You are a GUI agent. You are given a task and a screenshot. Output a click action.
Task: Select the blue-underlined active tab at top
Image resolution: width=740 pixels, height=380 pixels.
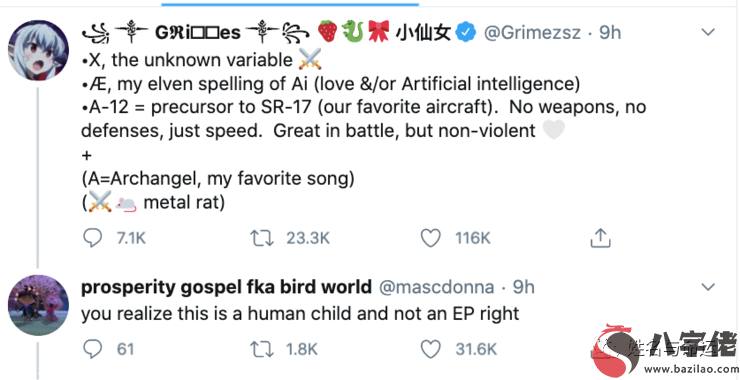[290, 4]
